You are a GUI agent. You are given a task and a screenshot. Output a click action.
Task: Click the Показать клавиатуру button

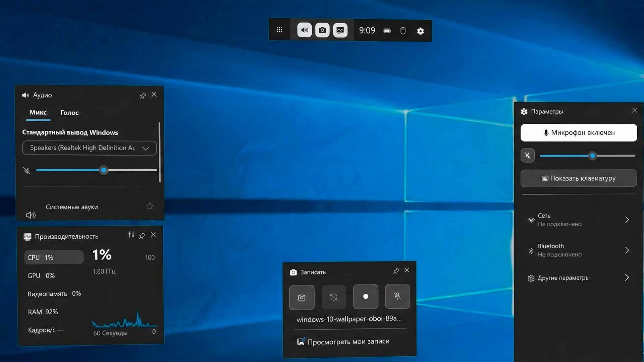[x=579, y=178]
